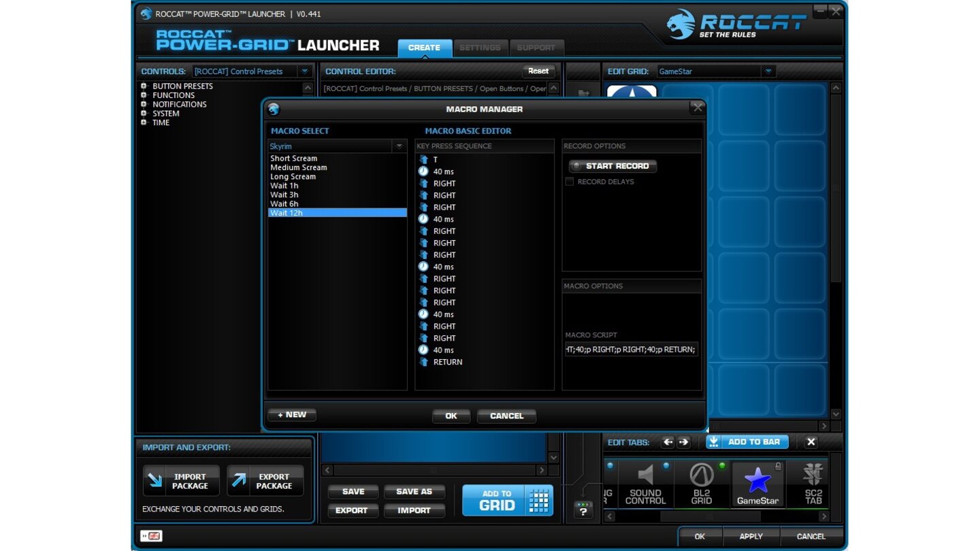This screenshot has height=551, width=980.
Task: Click the IMPORT PACKAGE button
Action: [x=181, y=482]
